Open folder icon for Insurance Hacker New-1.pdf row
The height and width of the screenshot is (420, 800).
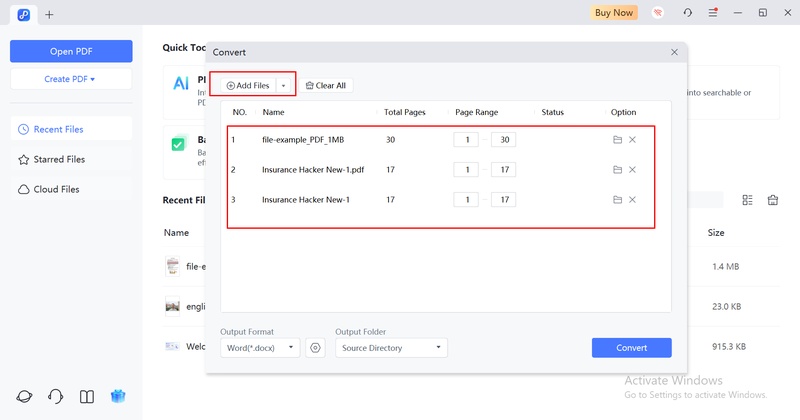(617, 169)
